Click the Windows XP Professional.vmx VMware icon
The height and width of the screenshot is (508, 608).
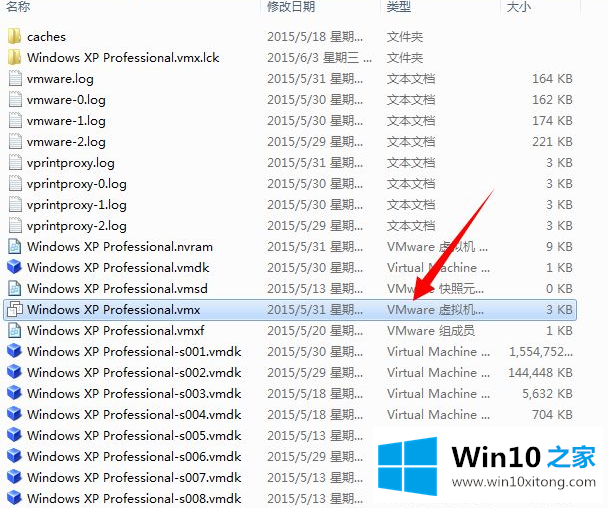15,309
